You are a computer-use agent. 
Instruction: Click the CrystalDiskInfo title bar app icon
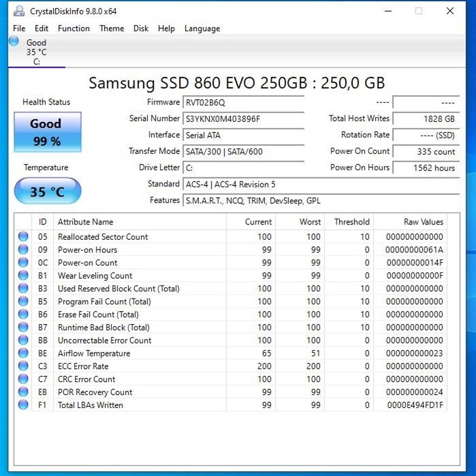pos(19,11)
